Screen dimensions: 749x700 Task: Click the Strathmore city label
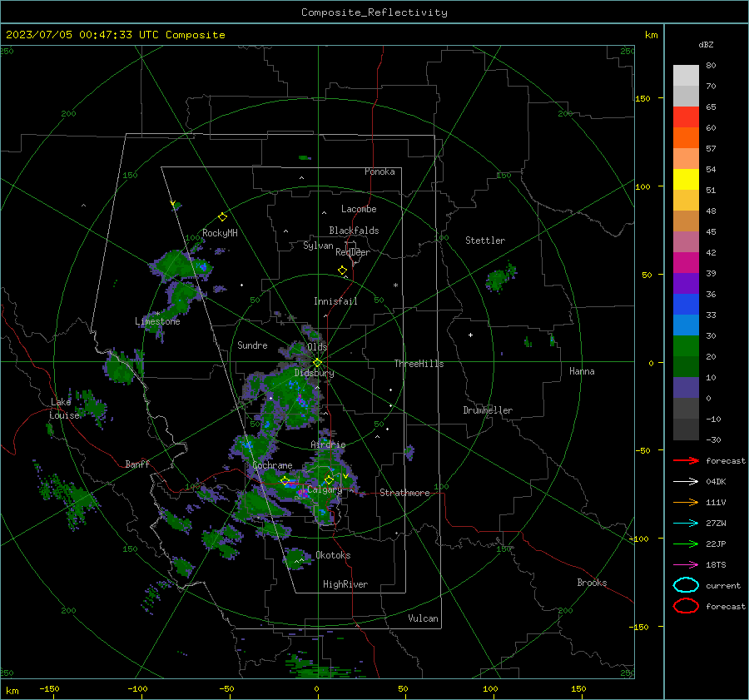pos(404,493)
